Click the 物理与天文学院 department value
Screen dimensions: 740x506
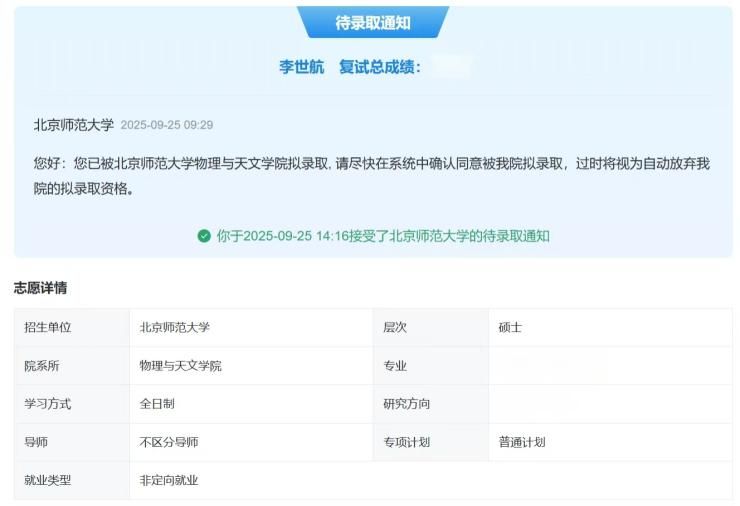tap(181, 366)
